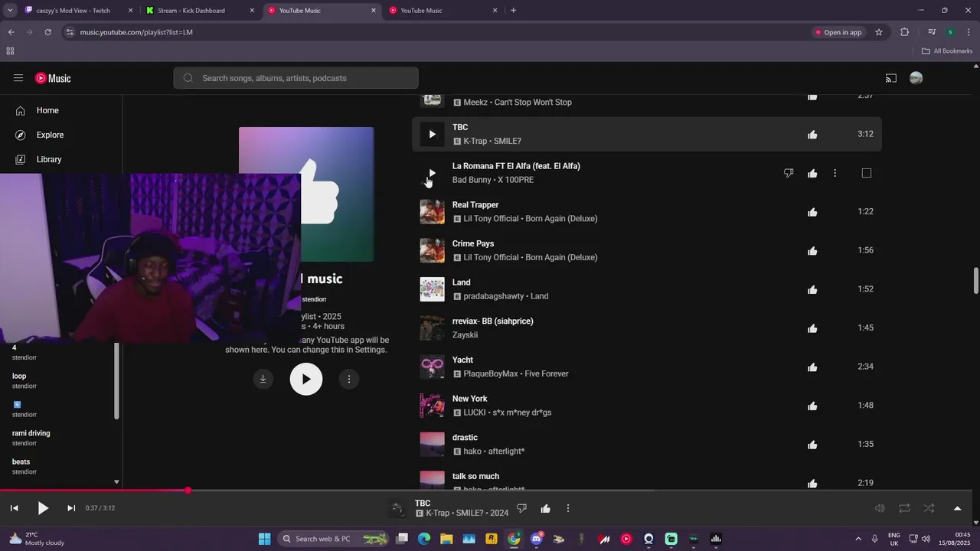This screenshot has width=980, height=551.
Task: Dislike the now playing track
Action: [522, 508]
